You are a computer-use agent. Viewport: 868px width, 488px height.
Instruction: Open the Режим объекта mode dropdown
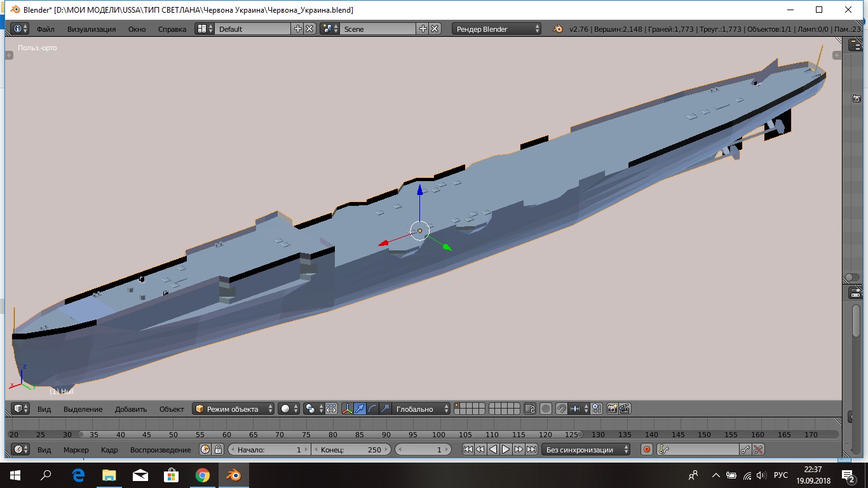click(234, 409)
